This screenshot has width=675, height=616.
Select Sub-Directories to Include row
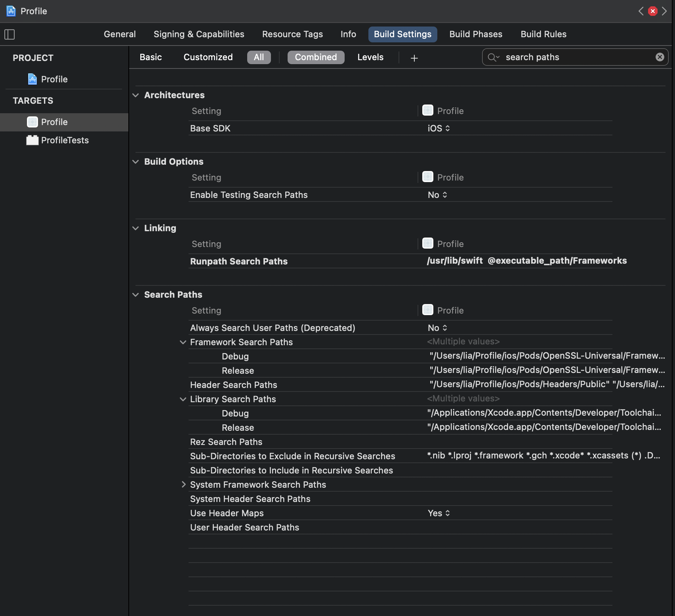pyautogui.click(x=400, y=470)
